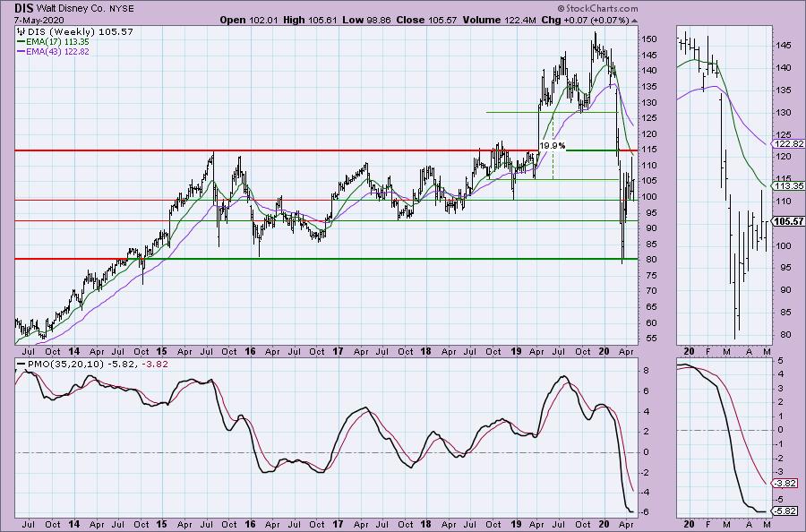Select the Open 102.01 value

point(249,20)
